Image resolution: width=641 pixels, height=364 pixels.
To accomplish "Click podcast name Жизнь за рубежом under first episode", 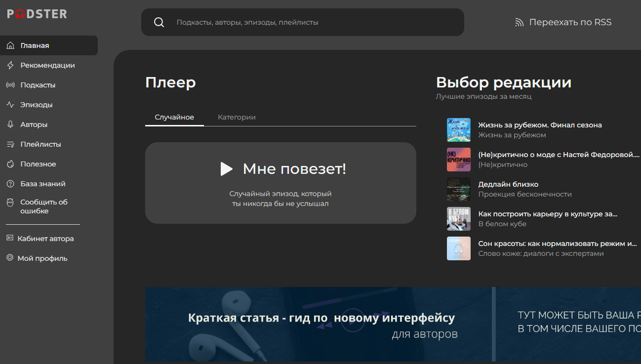I will 512,135.
